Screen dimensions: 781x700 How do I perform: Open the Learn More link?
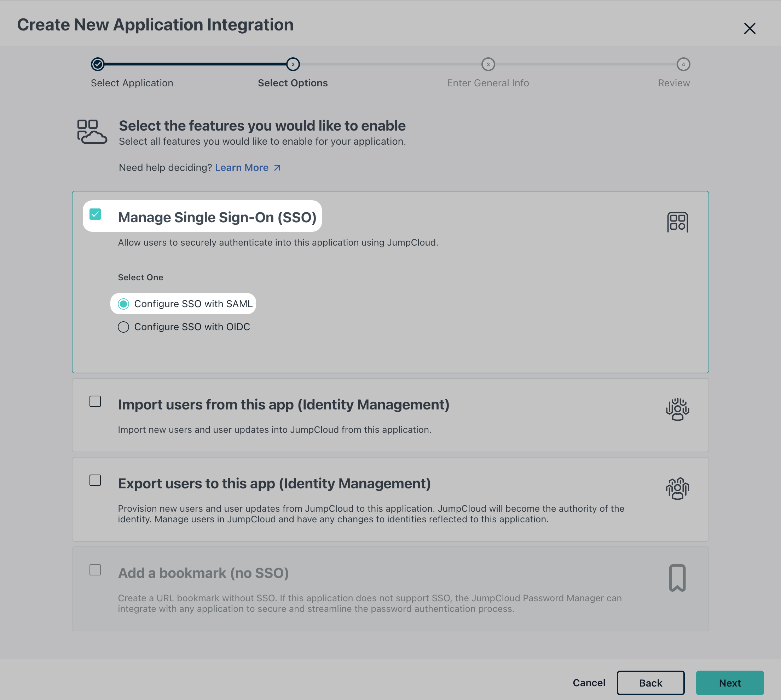tap(241, 168)
